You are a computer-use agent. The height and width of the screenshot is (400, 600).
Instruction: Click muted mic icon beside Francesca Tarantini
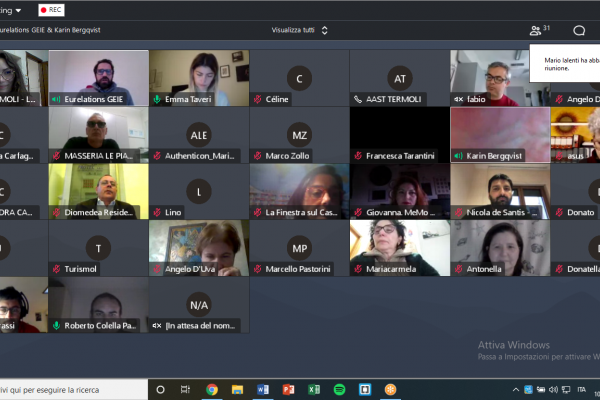point(358,156)
